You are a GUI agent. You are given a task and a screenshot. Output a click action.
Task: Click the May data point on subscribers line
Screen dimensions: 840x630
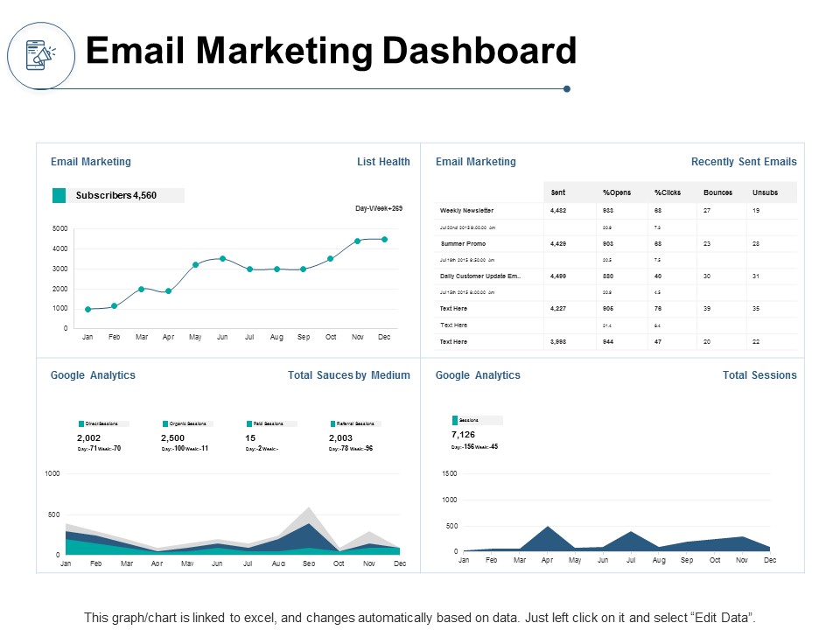coord(195,264)
